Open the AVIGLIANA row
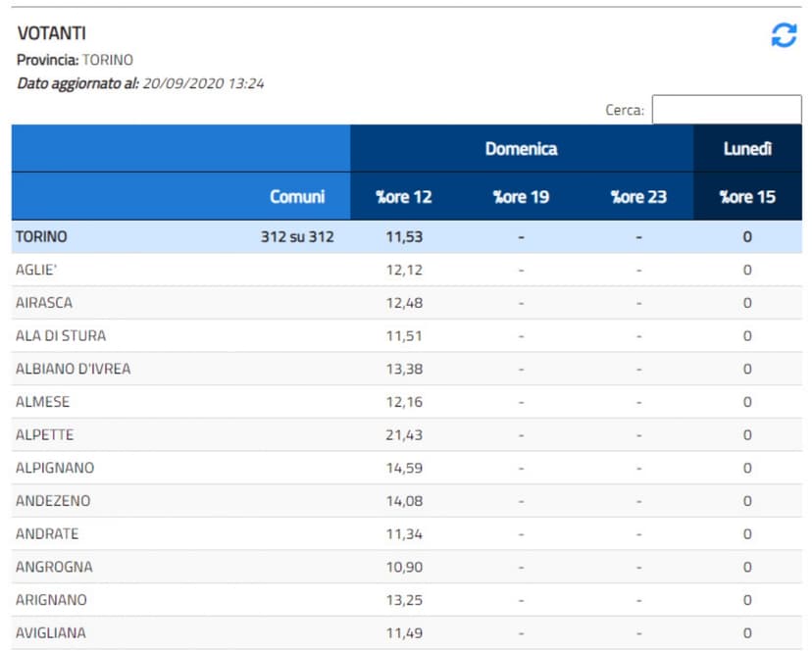The height and width of the screenshot is (651, 812). pyautogui.click(x=51, y=633)
